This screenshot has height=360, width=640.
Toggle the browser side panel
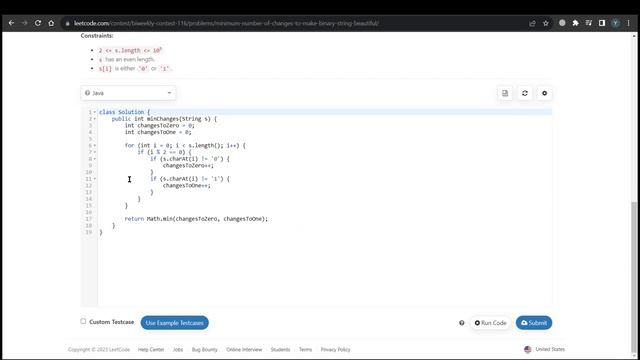click(602, 23)
